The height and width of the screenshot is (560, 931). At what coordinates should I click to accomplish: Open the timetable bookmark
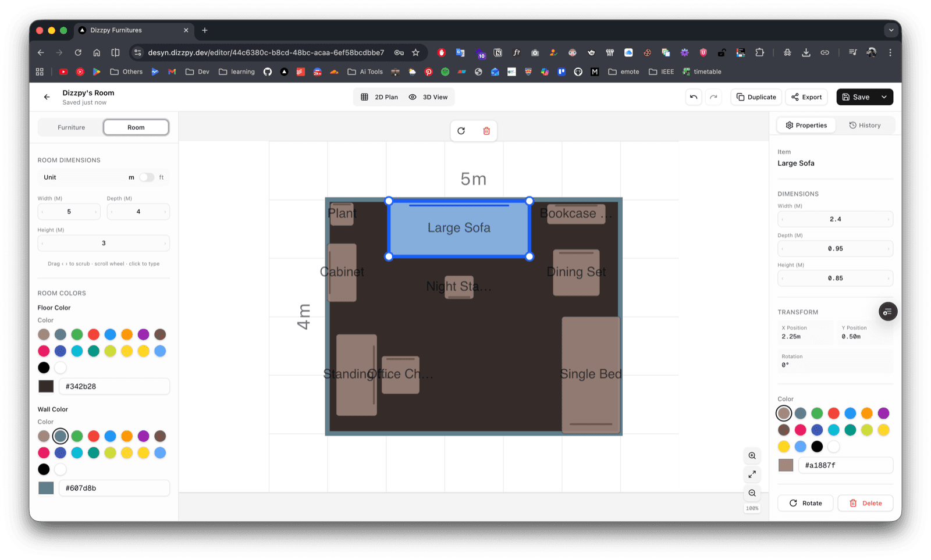click(x=702, y=72)
